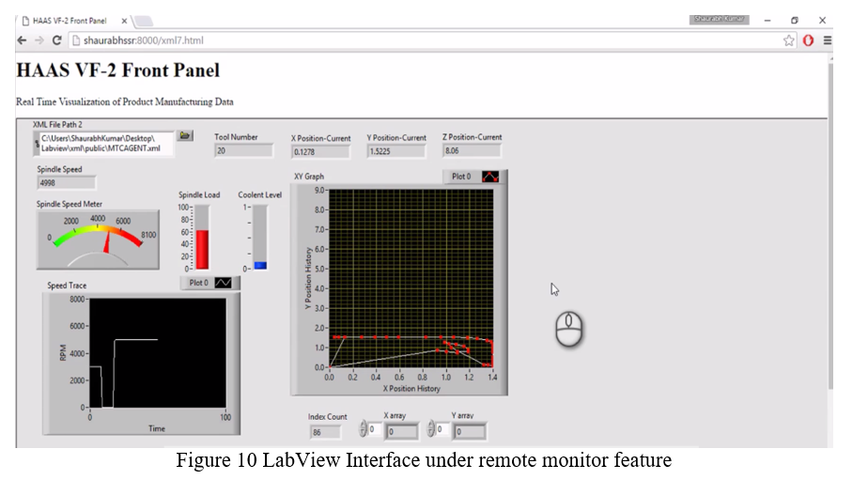868x480 pixels.
Task: Browse for XML file with folder icon
Action: (185, 135)
